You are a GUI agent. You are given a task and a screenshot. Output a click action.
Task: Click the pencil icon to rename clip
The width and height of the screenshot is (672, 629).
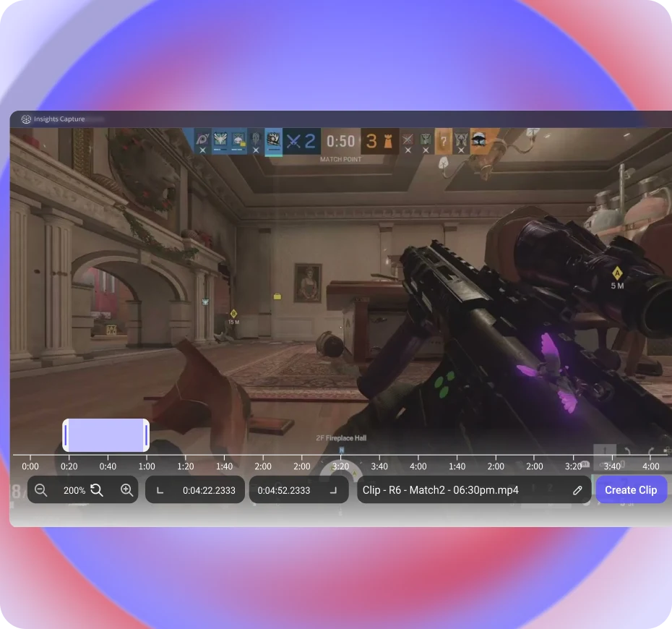[x=577, y=490]
